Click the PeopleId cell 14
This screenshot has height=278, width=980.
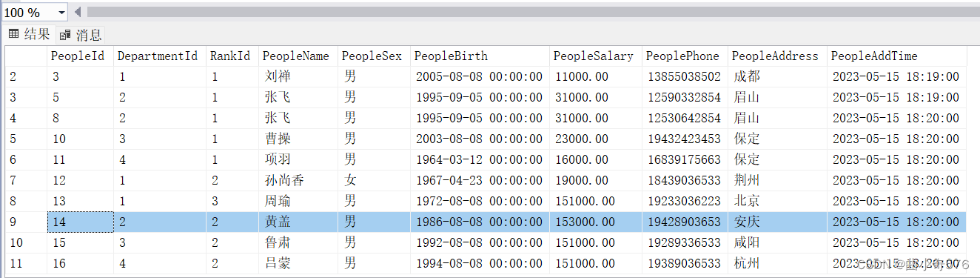[80, 222]
